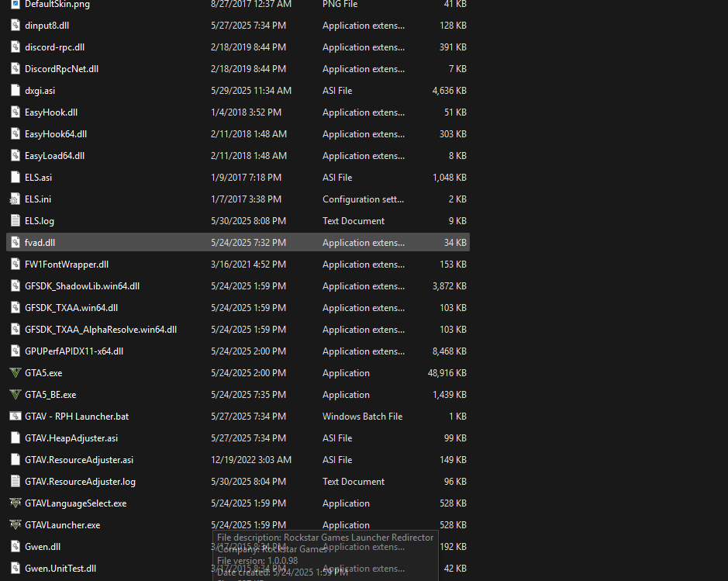Click the GTAV.HeapAdjuster.asi file icon

[x=16, y=438]
